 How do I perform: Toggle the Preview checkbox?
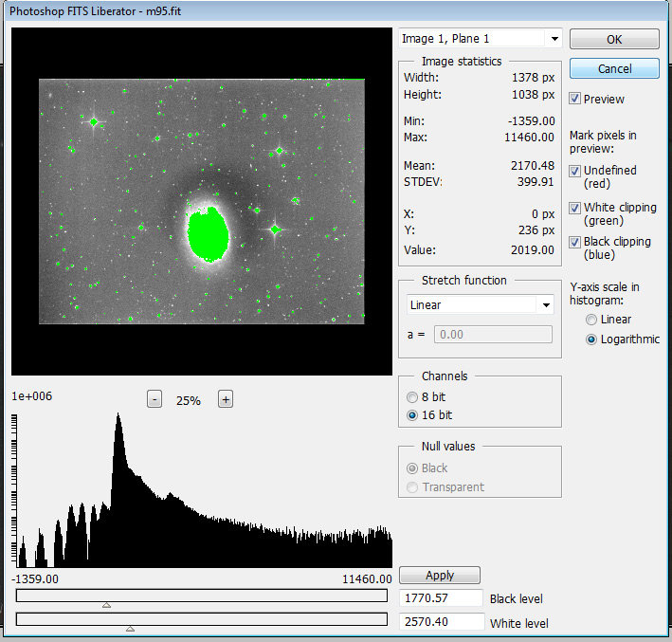pos(575,99)
